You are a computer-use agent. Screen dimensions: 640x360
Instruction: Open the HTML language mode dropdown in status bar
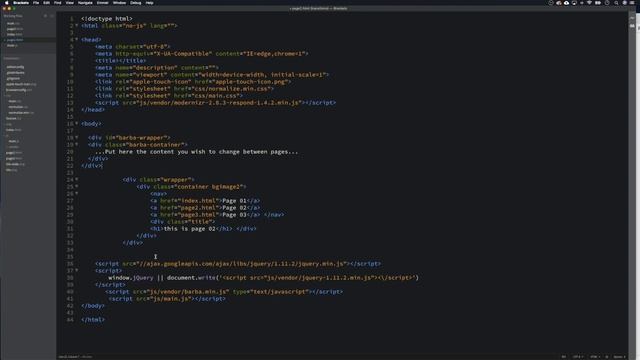tap(596, 357)
